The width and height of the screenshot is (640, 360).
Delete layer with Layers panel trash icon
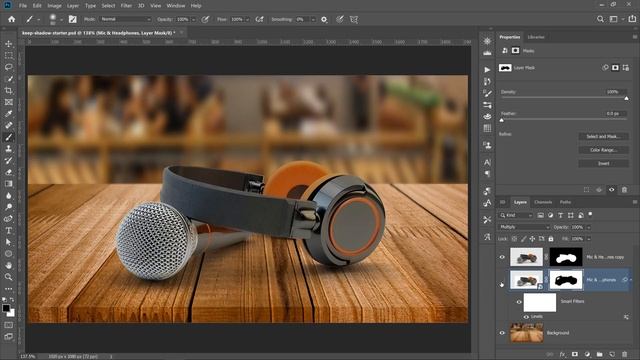click(624, 354)
